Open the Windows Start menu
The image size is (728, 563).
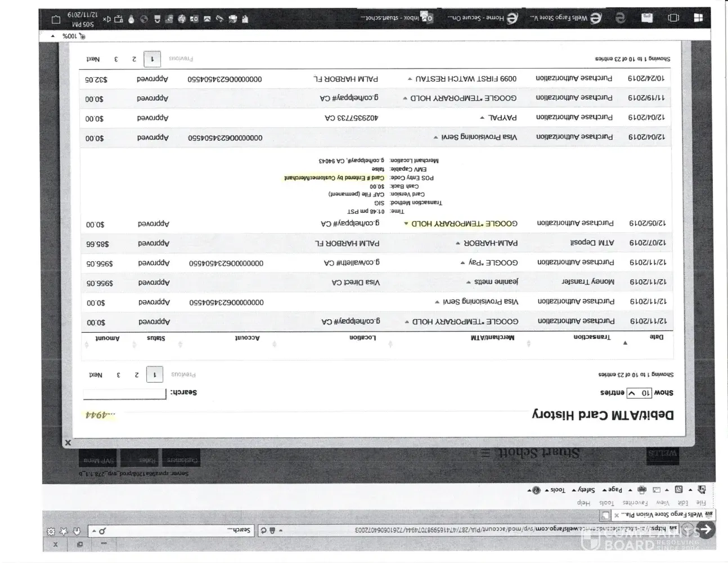(698, 18)
